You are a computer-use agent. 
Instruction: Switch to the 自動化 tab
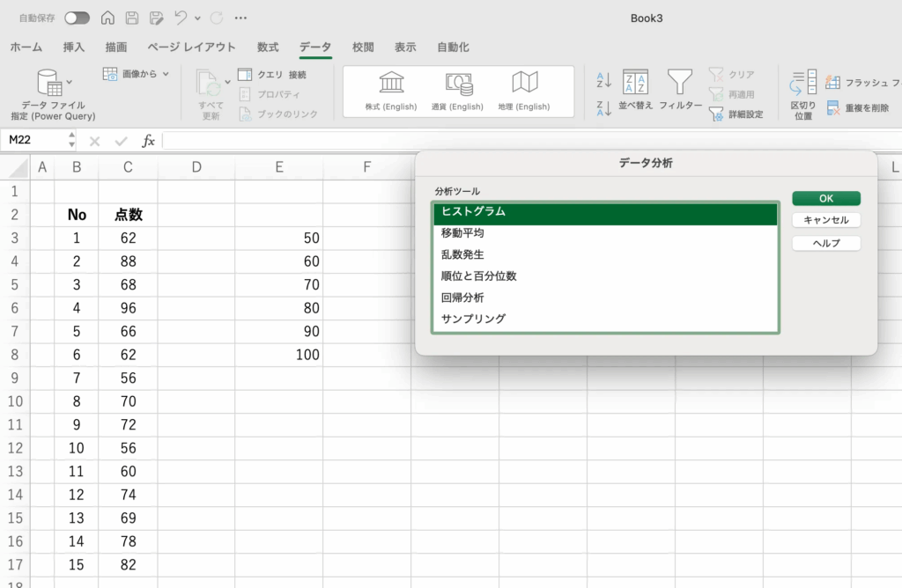454,48
